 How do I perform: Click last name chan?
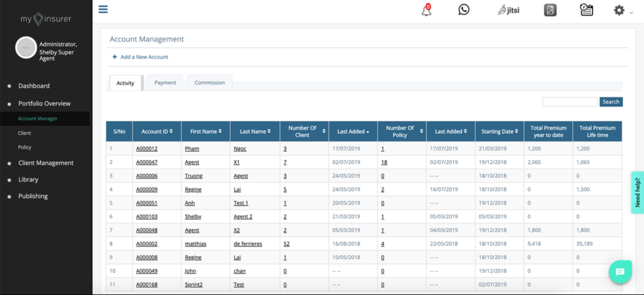(x=239, y=271)
